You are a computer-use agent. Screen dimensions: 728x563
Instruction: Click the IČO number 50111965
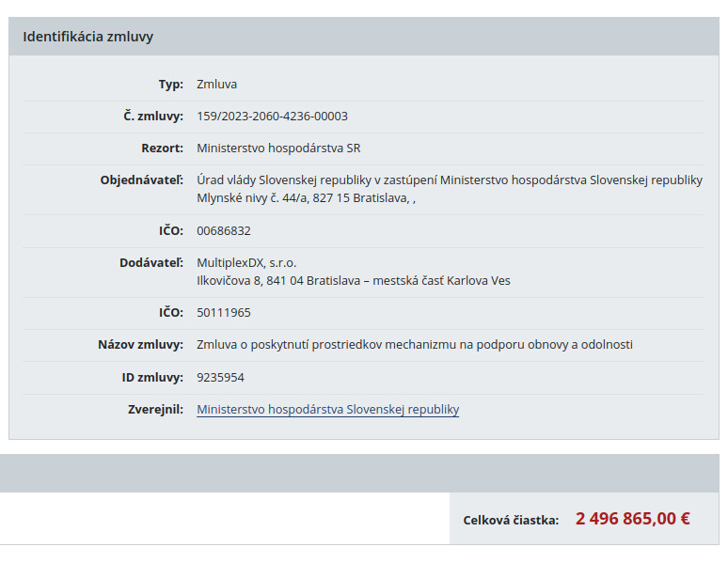(224, 313)
